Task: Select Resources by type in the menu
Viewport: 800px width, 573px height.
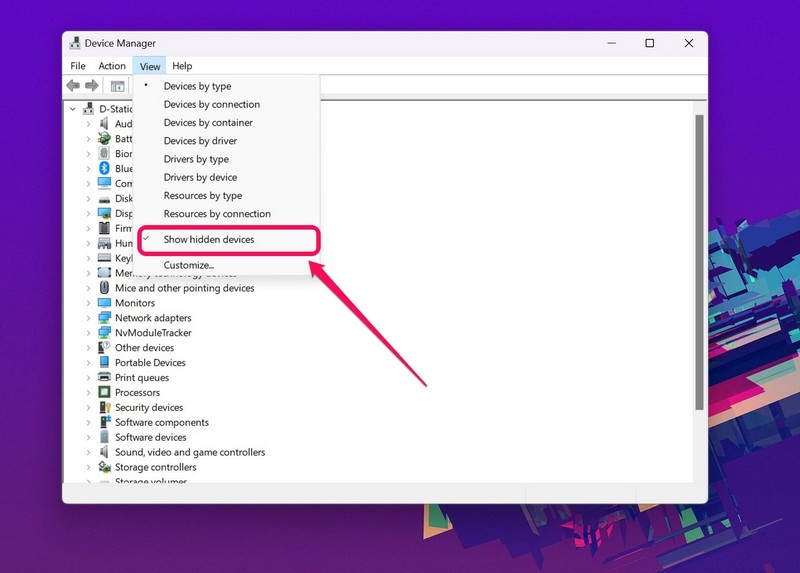Action: (203, 196)
